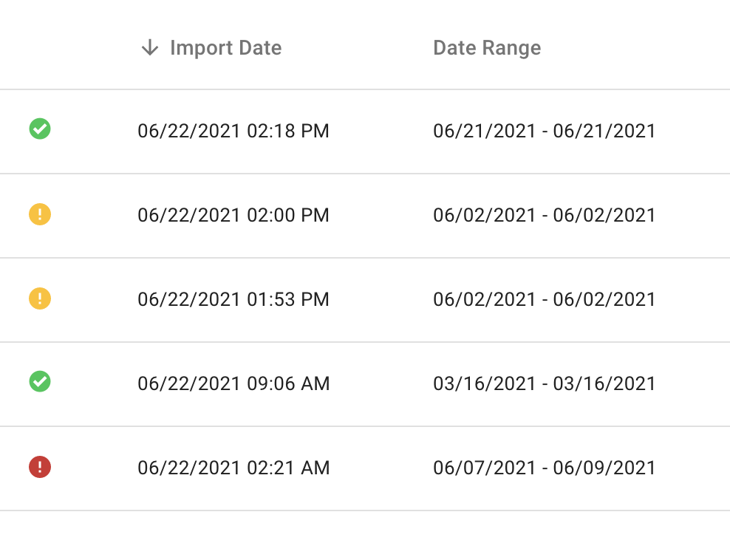Click the yellow warning icon for 01:53 PM import
The height and width of the screenshot is (560, 730).
(x=40, y=299)
